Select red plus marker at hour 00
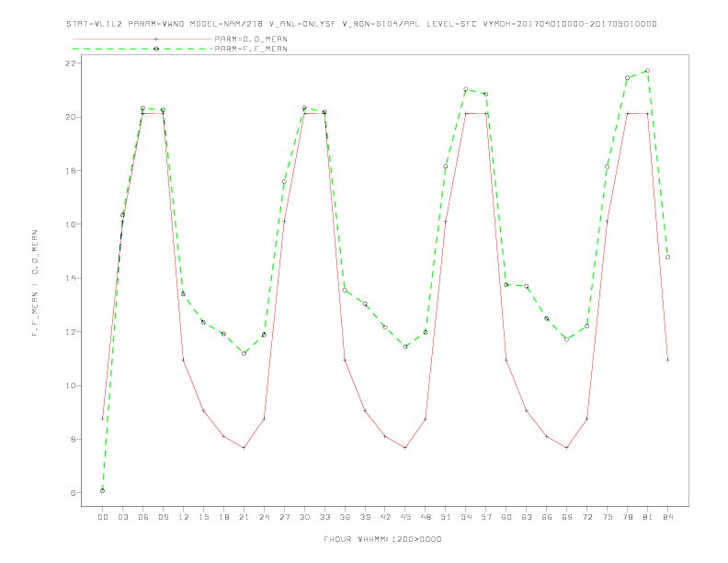Viewport: 728px width, 563px height. (103, 419)
